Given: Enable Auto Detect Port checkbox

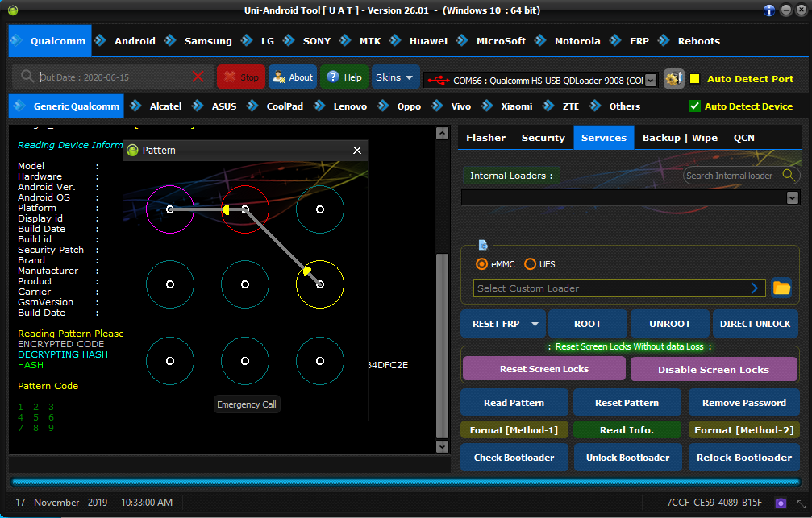Looking at the screenshot, I should click(x=695, y=79).
